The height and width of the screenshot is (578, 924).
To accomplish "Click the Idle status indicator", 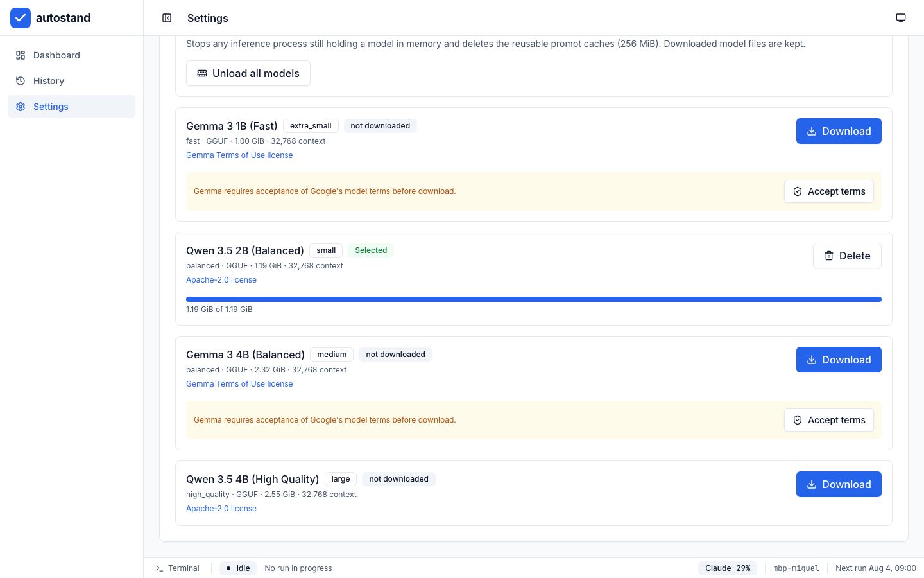I will click(x=238, y=568).
